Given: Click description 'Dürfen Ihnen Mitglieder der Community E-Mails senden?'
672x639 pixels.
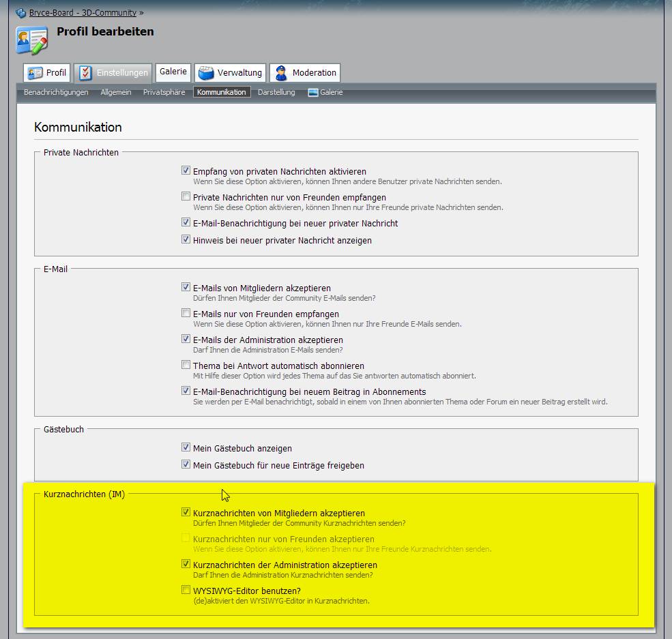Looking at the screenshot, I should (284, 298).
